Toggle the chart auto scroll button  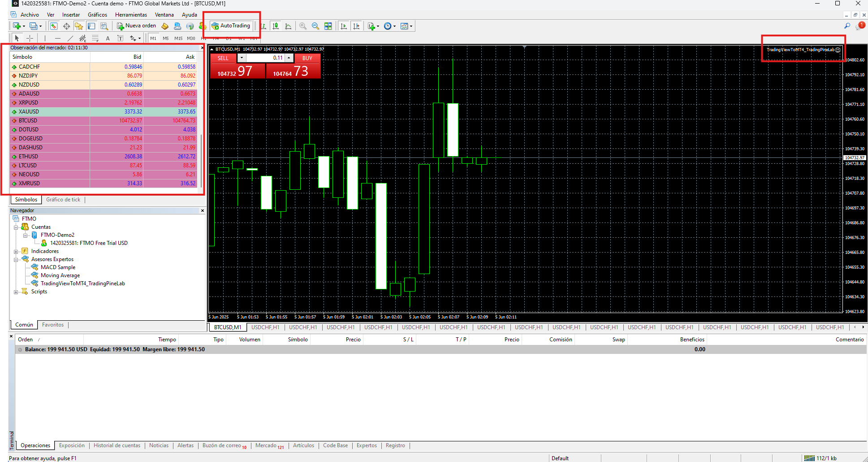(x=344, y=26)
